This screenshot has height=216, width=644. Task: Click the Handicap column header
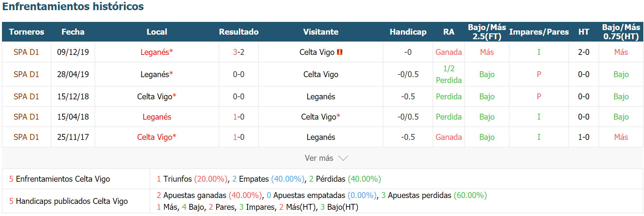tap(408, 32)
